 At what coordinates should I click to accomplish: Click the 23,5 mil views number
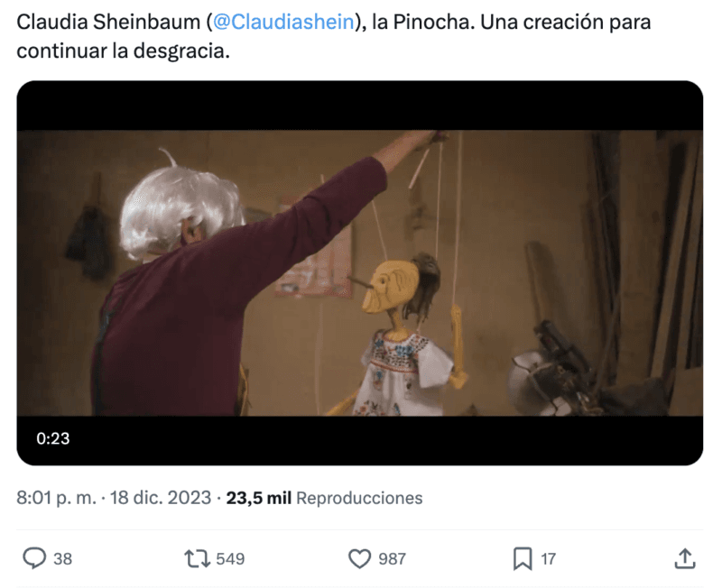pyautogui.click(x=259, y=498)
